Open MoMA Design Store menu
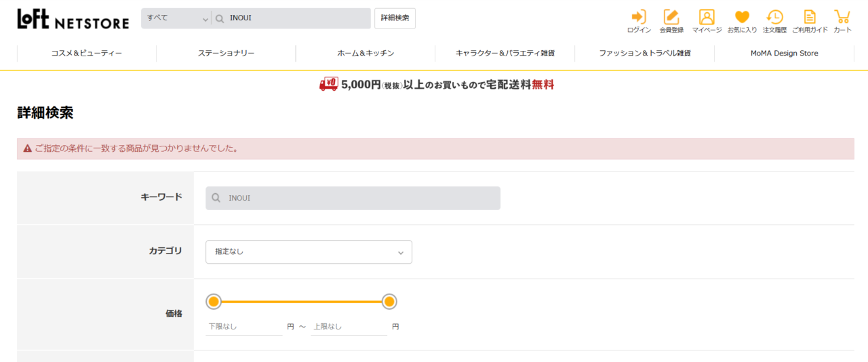 point(785,53)
